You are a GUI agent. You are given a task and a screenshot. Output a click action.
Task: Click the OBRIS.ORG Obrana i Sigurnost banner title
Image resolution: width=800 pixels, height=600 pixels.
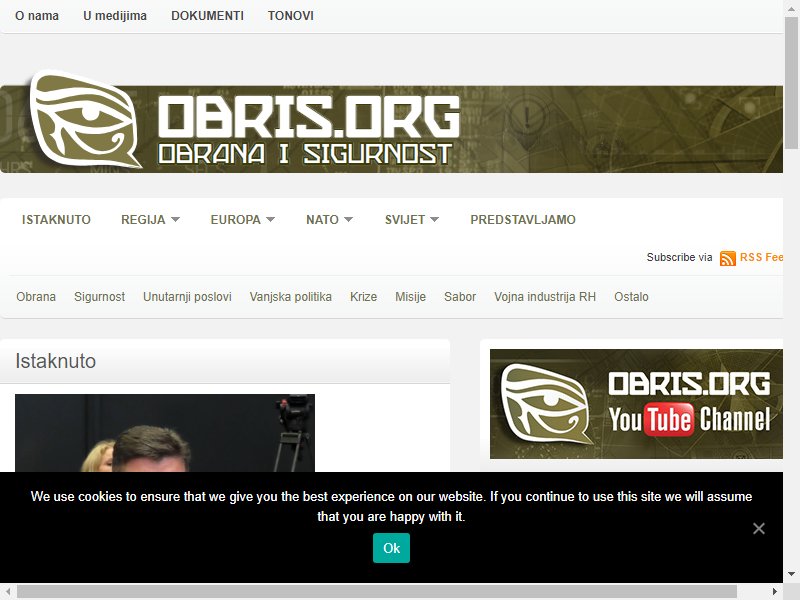pyautogui.click(x=309, y=131)
